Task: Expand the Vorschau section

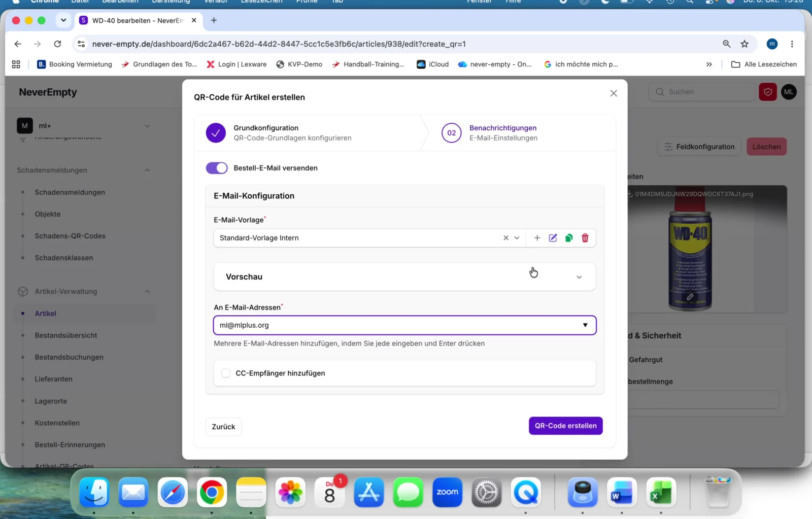Action: tap(404, 277)
